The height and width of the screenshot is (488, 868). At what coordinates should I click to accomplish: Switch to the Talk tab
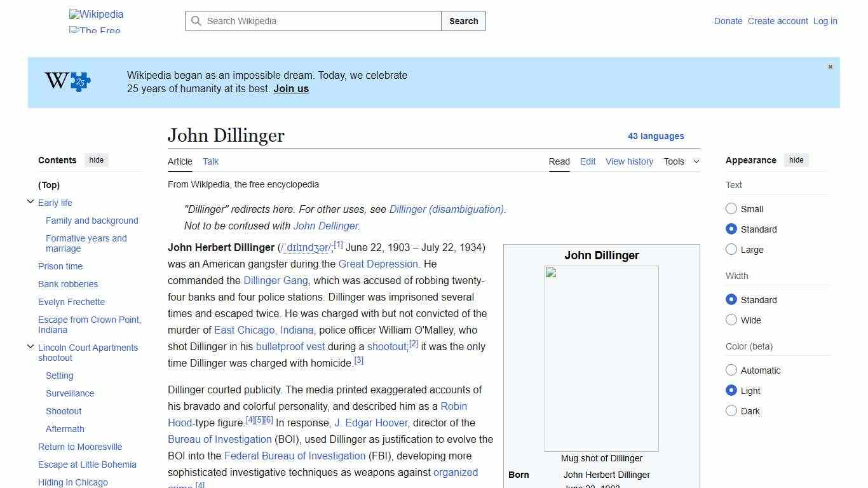[210, 161]
